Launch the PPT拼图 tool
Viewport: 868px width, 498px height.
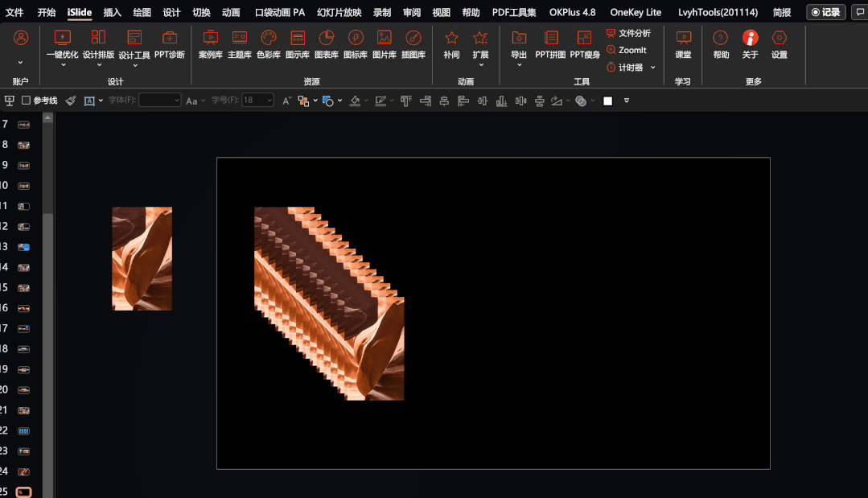point(550,43)
